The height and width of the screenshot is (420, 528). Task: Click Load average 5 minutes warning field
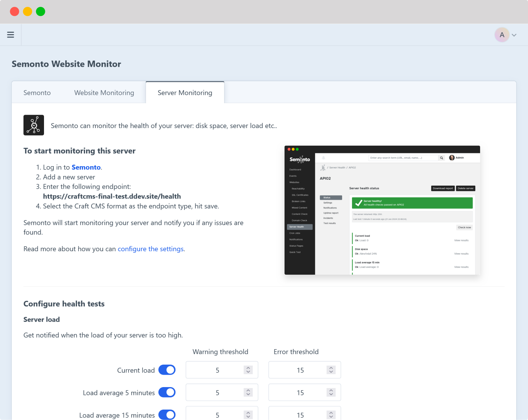tap(222, 392)
